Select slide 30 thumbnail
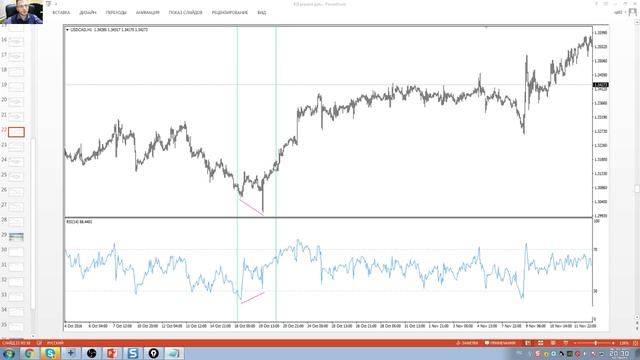The width and height of the screenshot is (640, 360). (16, 251)
